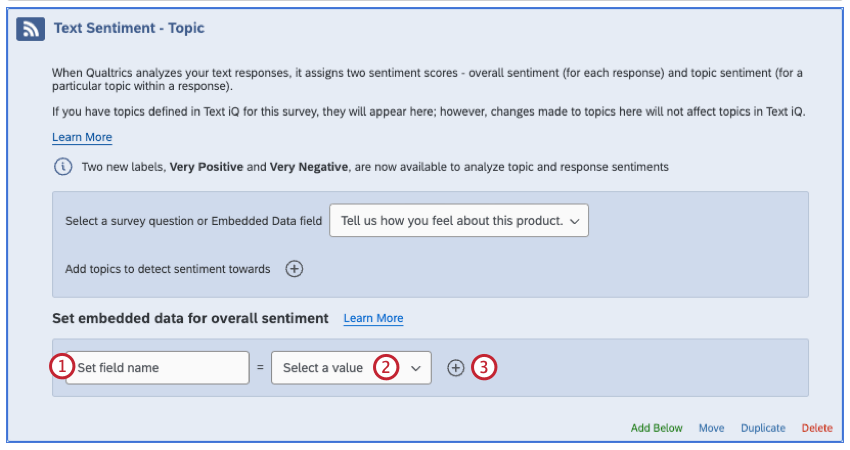
Task: Click 'Set embedded data for overall sentiment' heading
Action: tap(190, 318)
